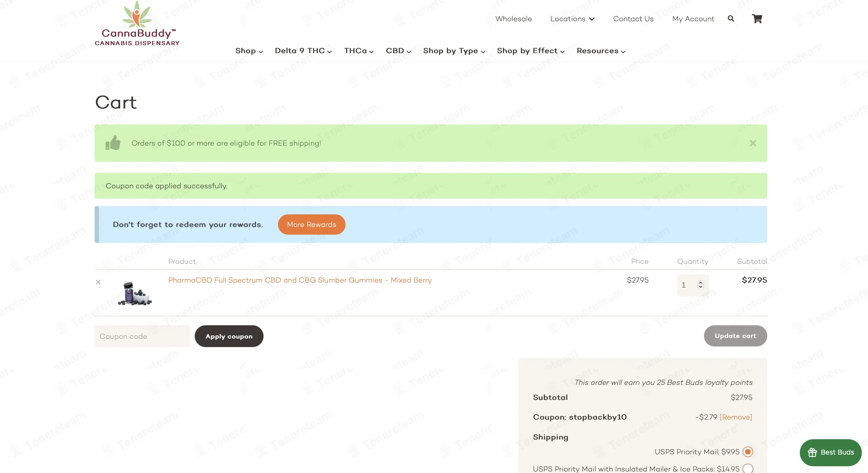The width and height of the screenshot is (868, 473).
Task: Expand the CBD menu
Action: 398,51
